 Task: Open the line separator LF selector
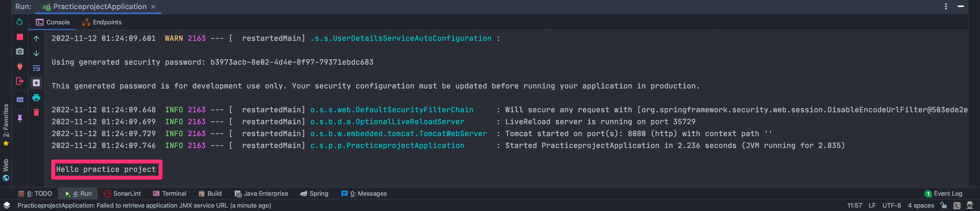[872, 205]
